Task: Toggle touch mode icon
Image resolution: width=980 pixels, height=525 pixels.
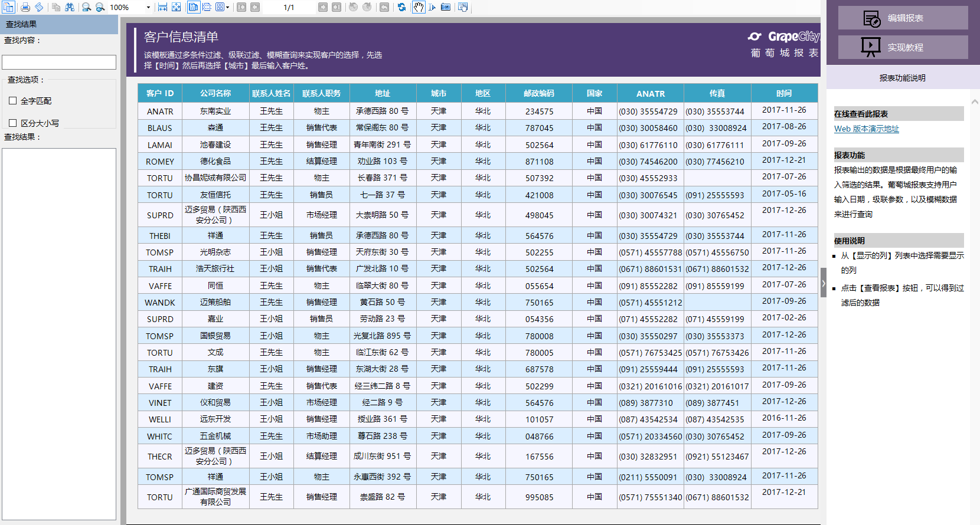Action: click(x=463, y=7)
